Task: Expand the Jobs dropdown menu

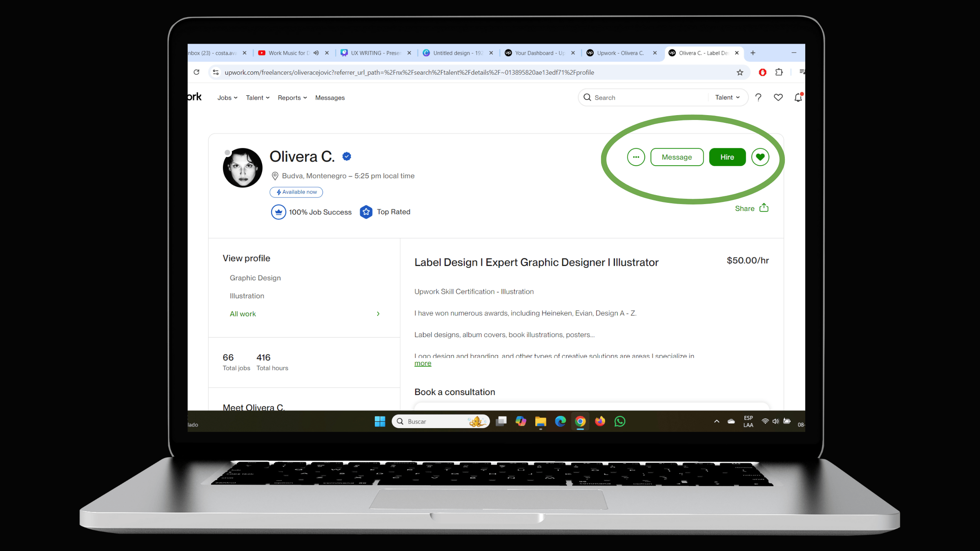Action: [x=227, y=98]
